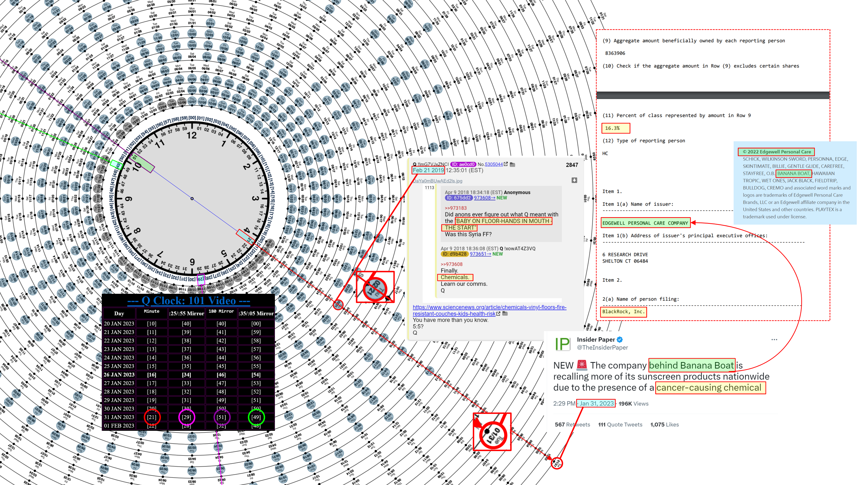Image resolution: width=868 pixels, height=485 pixels.
Task: Click the purple ID: ae0cd0 badge
Action: [463, 164]
